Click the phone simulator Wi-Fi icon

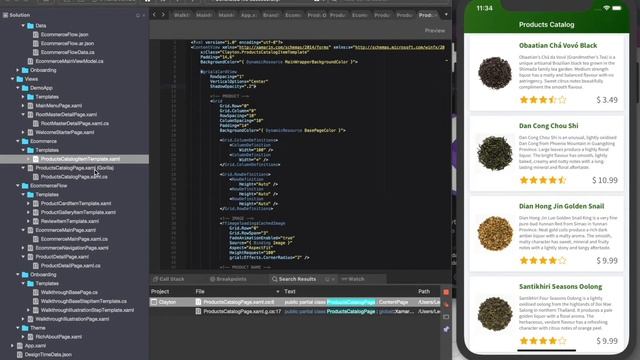point(607,8)
